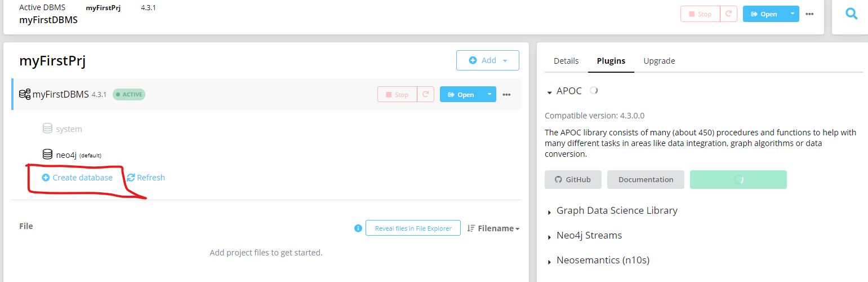Screen dimensions: 868x282
Task: Open APOC GitHub page
Action: pos(573,179)
